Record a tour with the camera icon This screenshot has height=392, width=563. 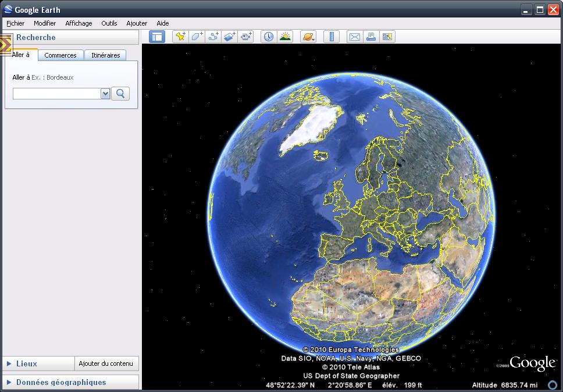click(x=246, y=37)
